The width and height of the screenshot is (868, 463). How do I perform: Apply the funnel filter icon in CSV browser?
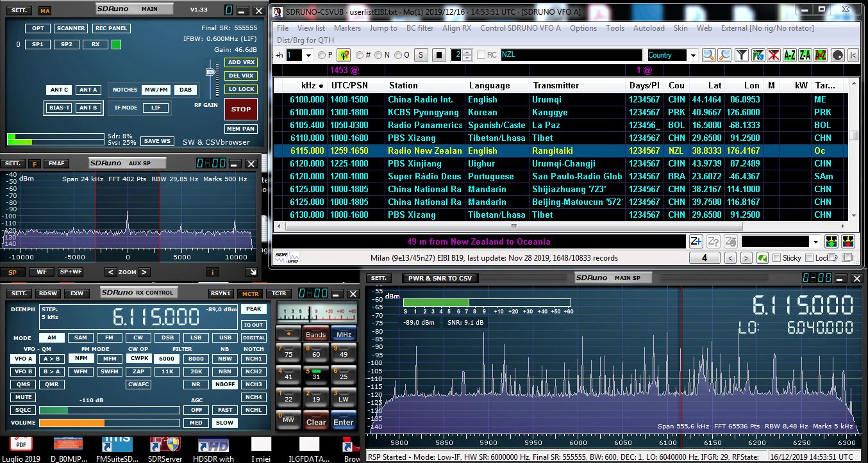(742, 55)
